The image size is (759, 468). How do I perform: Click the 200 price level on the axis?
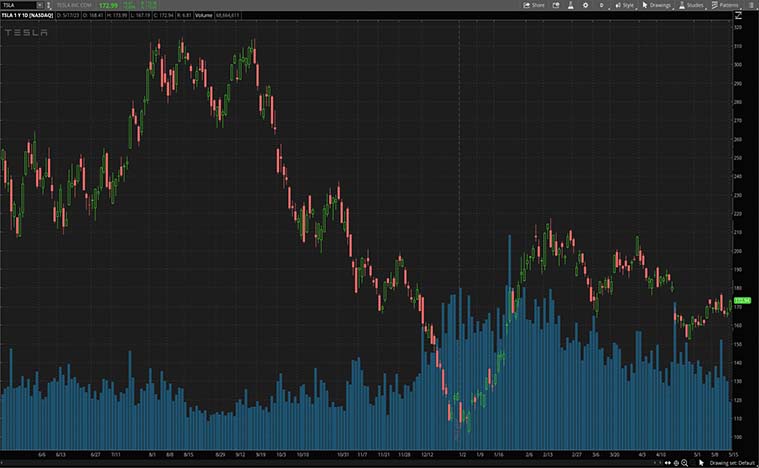tap(738, 251)
